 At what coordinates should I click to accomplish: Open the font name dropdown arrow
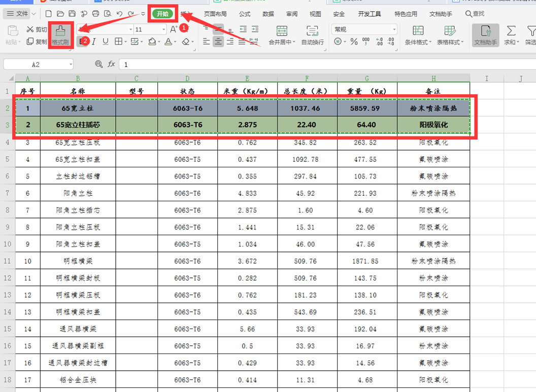130,30
